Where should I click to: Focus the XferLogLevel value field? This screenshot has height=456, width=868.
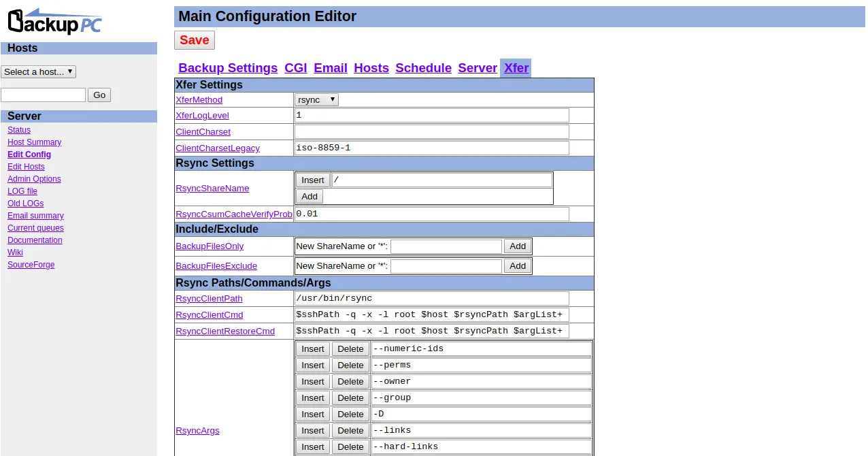[432, 116]
